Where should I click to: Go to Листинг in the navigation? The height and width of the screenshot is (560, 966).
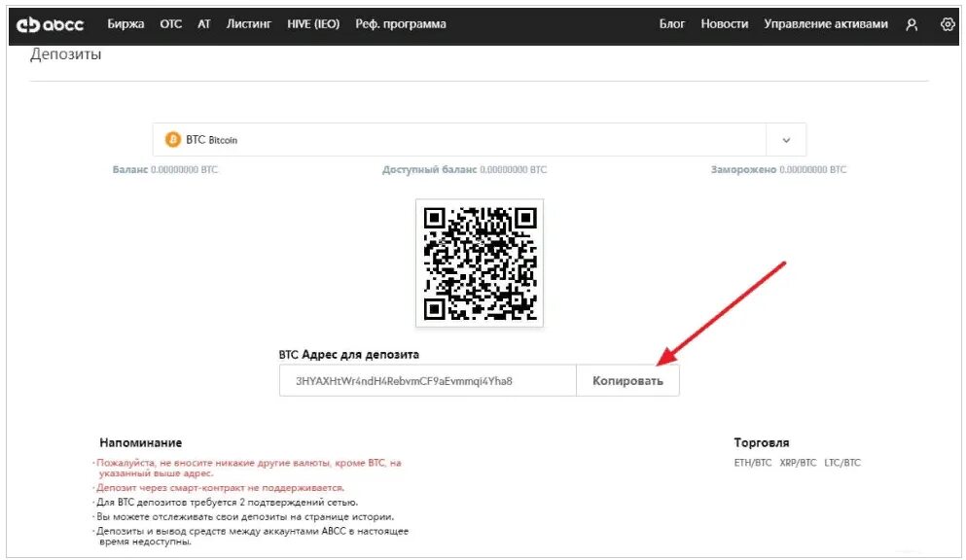249,24
